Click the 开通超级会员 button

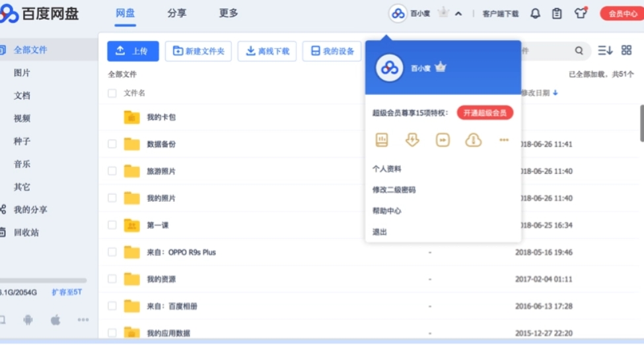point(485,113)
